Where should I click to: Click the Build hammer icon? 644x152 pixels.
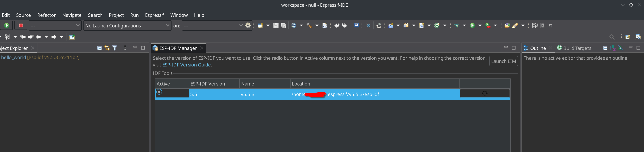point(309,25)
